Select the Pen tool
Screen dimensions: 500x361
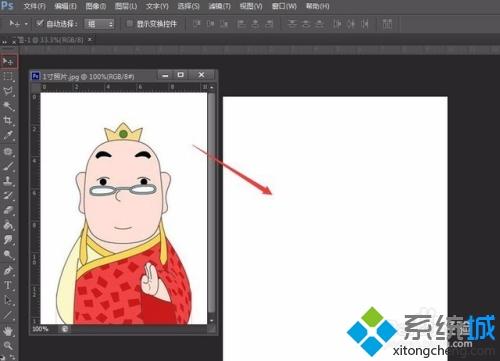tap(8, 270)
